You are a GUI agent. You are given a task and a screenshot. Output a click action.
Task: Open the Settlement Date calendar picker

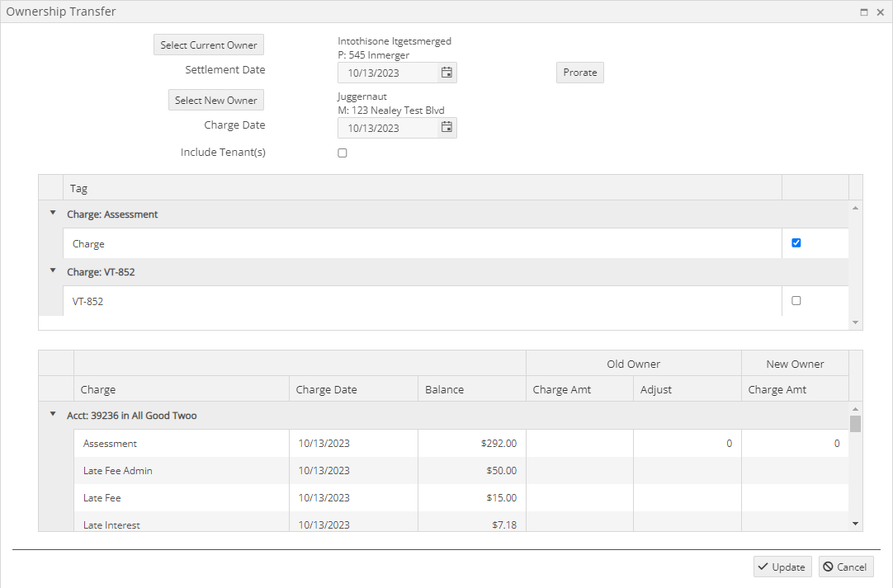pyautogui.click(x=446, y=72)
